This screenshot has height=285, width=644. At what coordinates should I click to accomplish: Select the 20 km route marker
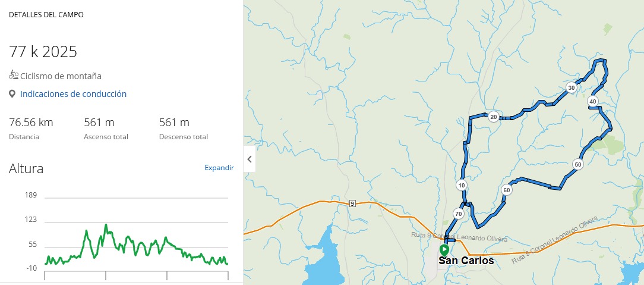(493, 117)
